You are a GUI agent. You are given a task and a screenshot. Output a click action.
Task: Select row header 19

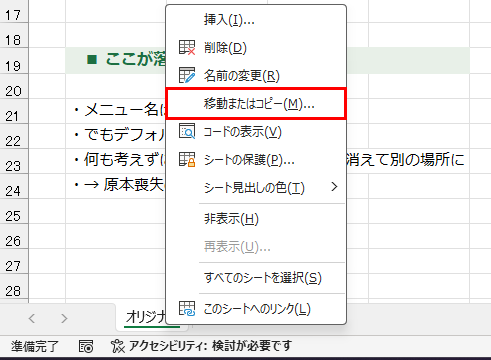(14, 61)
